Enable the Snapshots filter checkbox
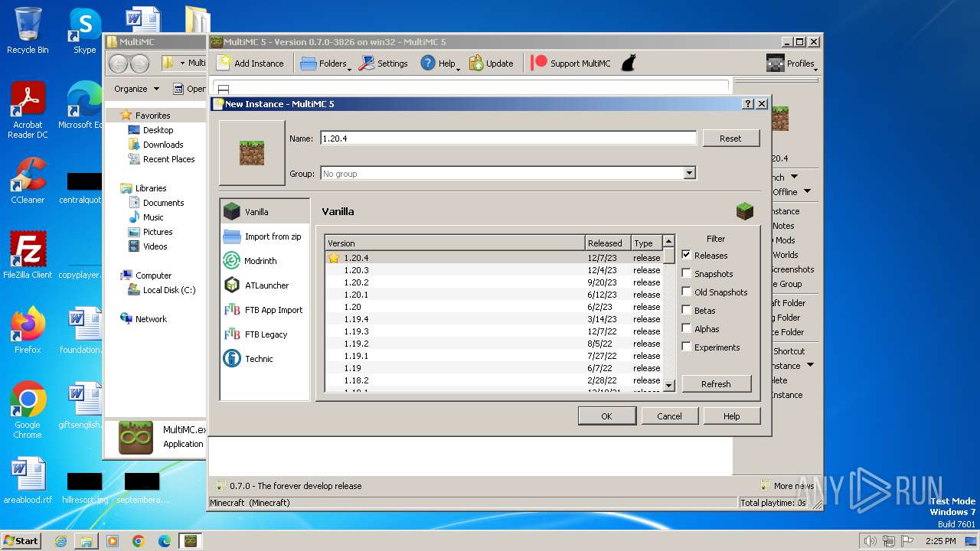 point(686,273)
